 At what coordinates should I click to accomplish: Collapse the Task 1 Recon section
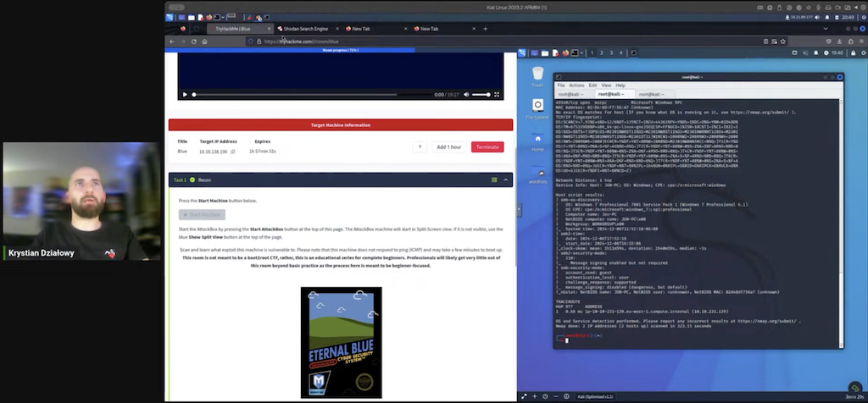pyautogui.click(x=506, y=179)
